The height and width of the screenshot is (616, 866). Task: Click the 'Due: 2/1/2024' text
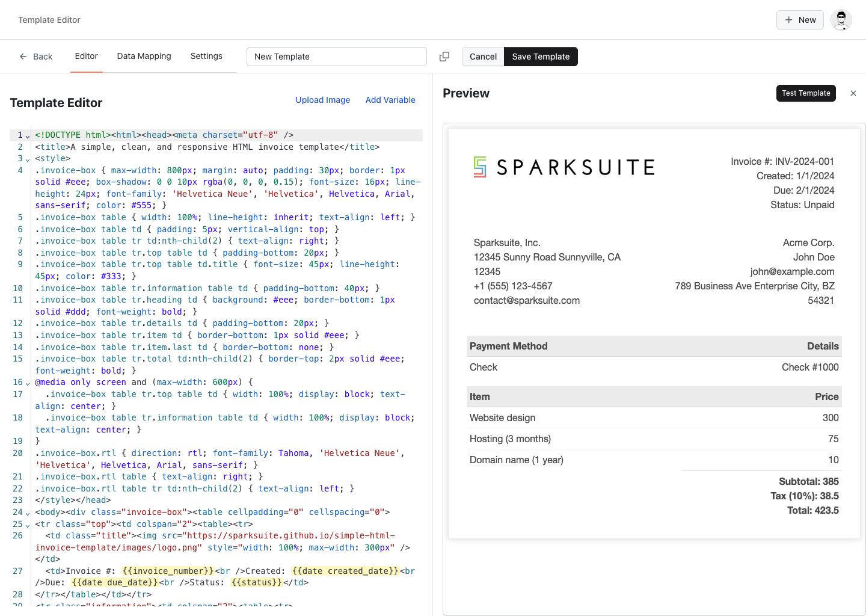803,190
